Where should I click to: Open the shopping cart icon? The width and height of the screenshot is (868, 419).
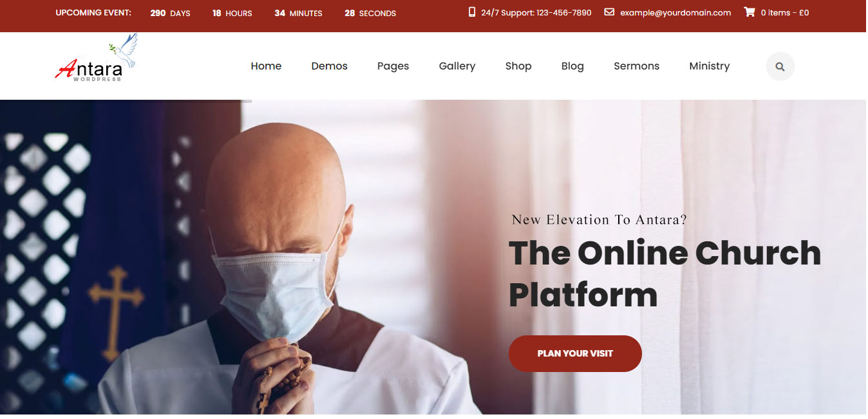(750, 12)
